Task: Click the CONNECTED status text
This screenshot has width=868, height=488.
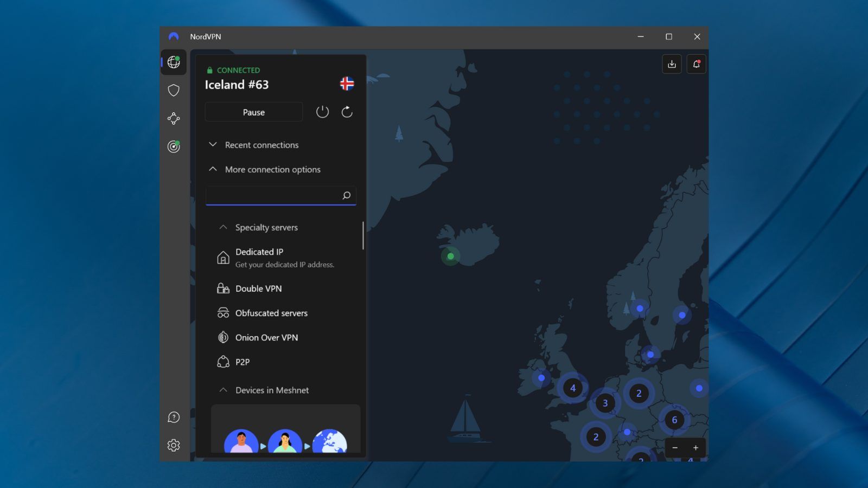Action: (x=238, y=70)
